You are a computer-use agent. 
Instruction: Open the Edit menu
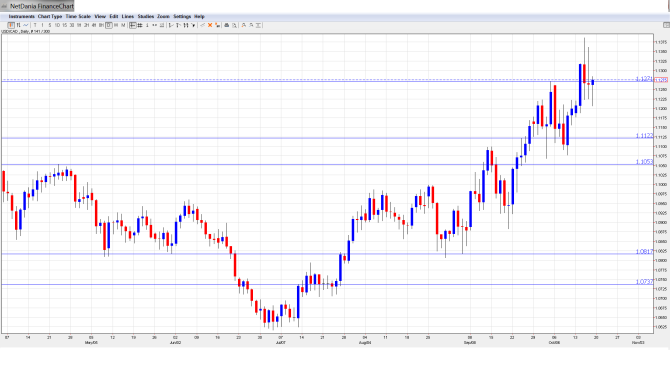(114, 17)
